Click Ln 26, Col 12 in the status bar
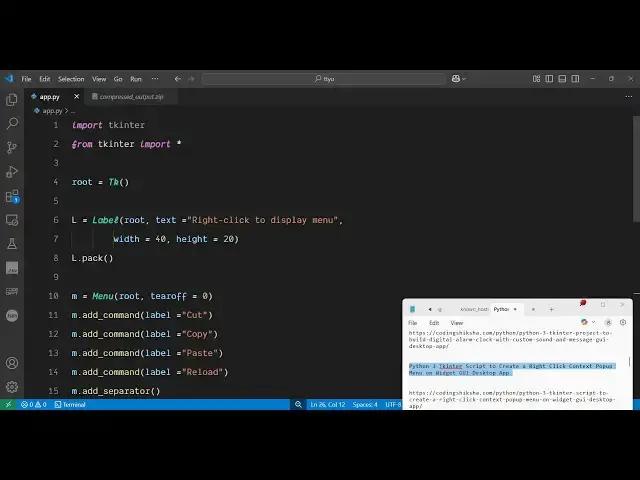The width and height of the screenshot is (640, 480). (x=328, y=404)
